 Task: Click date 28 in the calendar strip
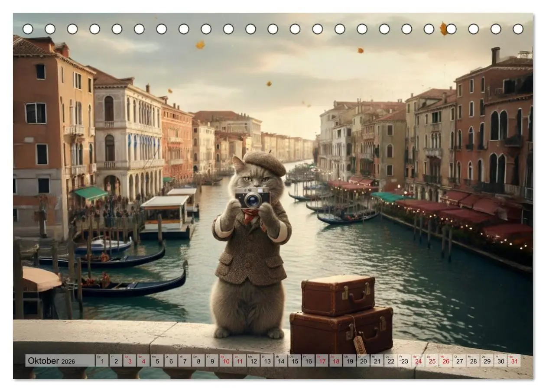(473, 361)
